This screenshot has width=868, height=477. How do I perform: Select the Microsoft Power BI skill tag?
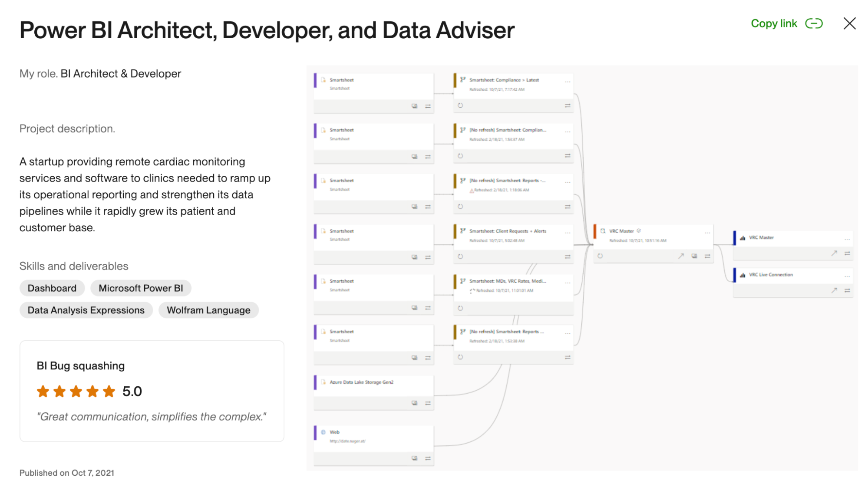[141, 288]
